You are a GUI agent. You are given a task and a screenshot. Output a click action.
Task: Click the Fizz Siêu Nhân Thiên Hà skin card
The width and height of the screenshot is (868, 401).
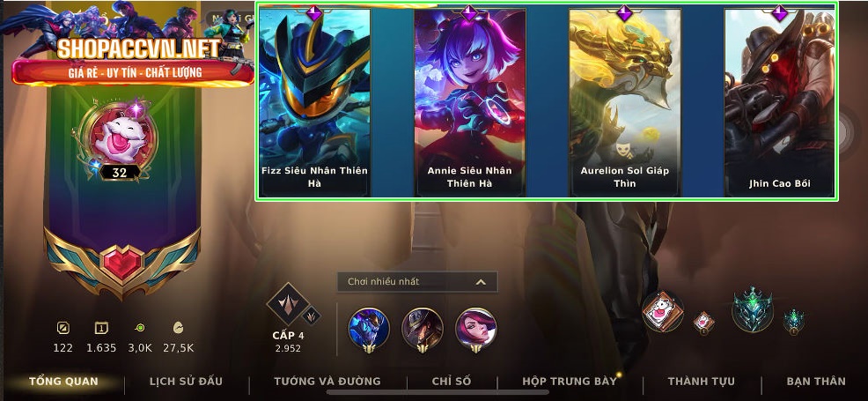point(314,102)
